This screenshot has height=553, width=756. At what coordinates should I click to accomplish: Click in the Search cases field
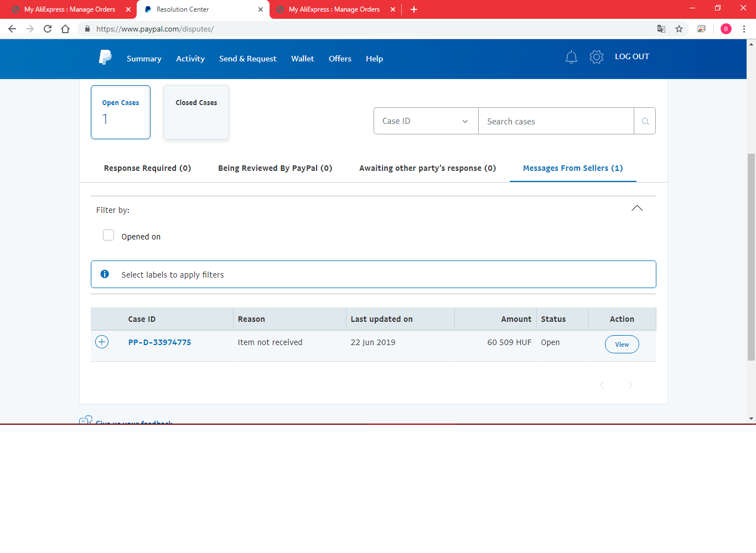tap(556, 121)
